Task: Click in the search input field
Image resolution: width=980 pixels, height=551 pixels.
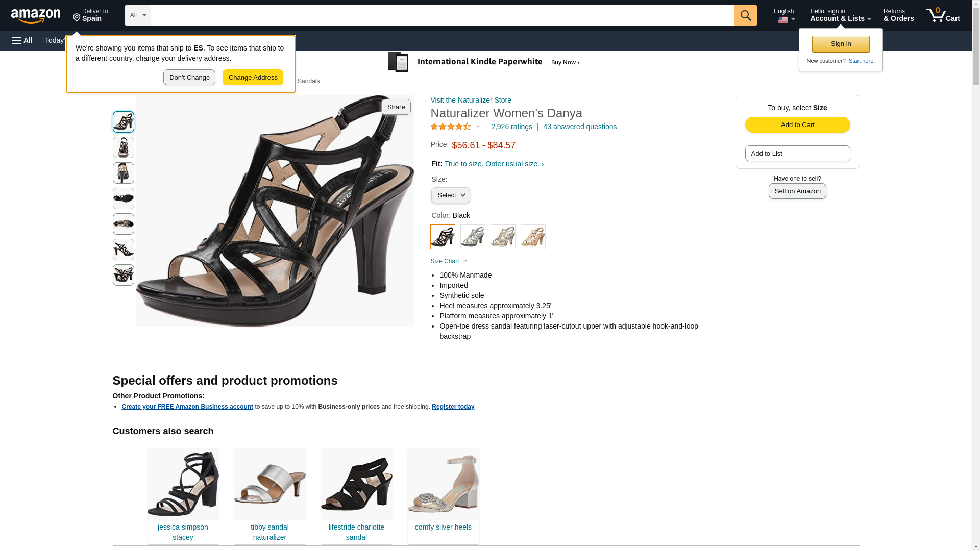Action: [x=442, y=15]
